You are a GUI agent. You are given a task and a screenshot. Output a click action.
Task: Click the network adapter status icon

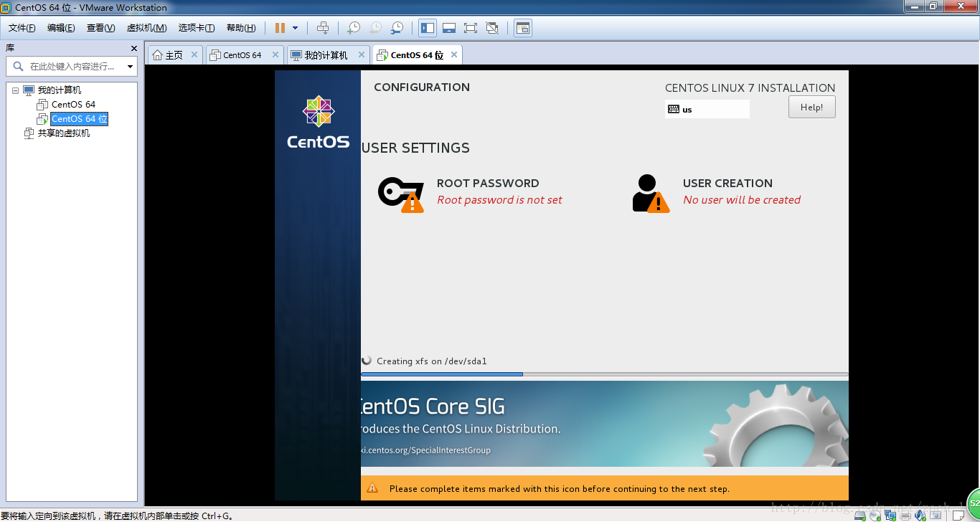[x=890, y=516]
